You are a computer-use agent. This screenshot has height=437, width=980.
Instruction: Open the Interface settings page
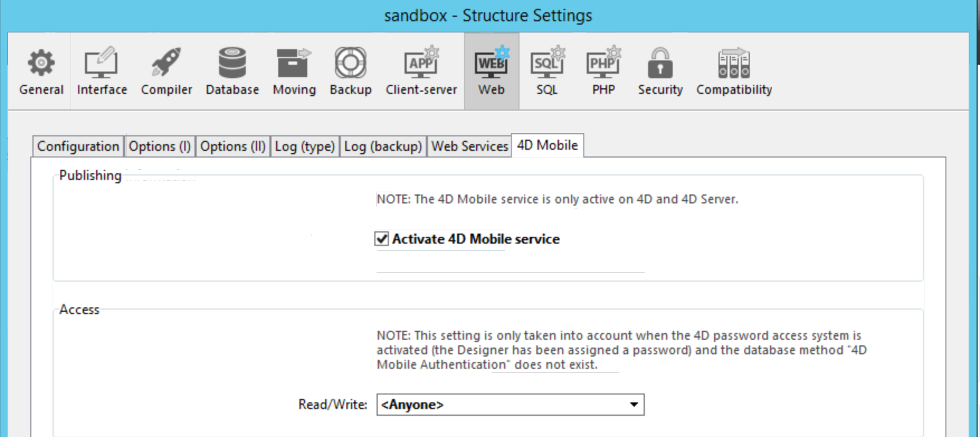click(102, 72)
